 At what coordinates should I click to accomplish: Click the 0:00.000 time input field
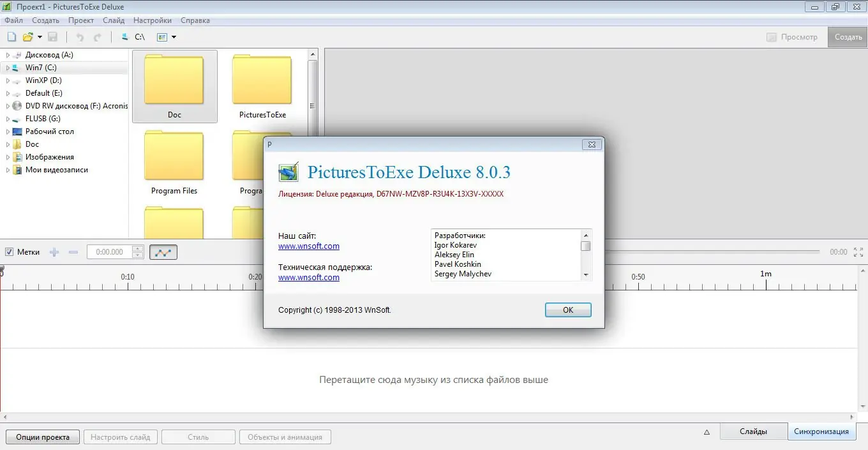click(109, 252)
